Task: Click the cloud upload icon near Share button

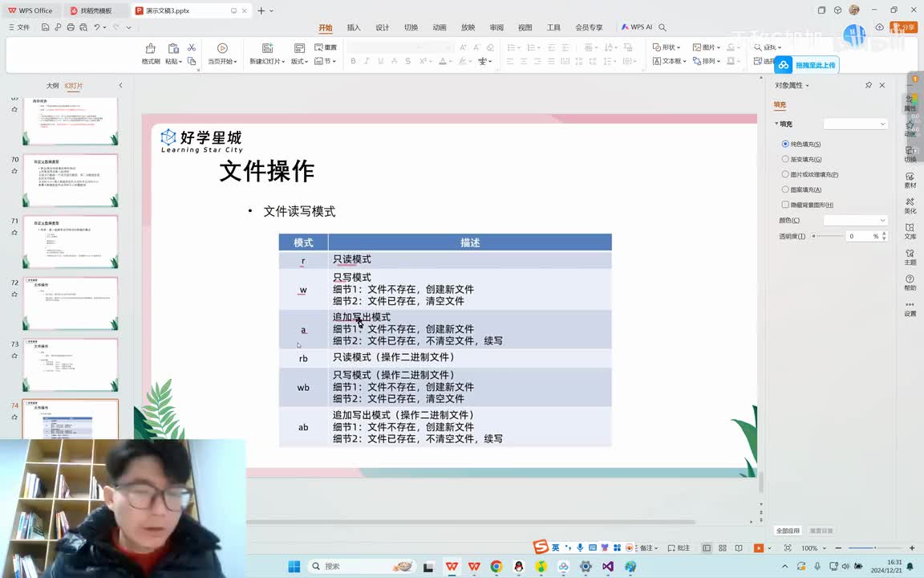Action: coord(879,27)
